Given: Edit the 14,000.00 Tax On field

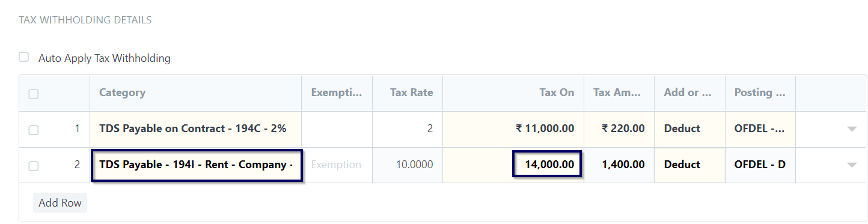Looking at the screenshot, I should point(547,164).
